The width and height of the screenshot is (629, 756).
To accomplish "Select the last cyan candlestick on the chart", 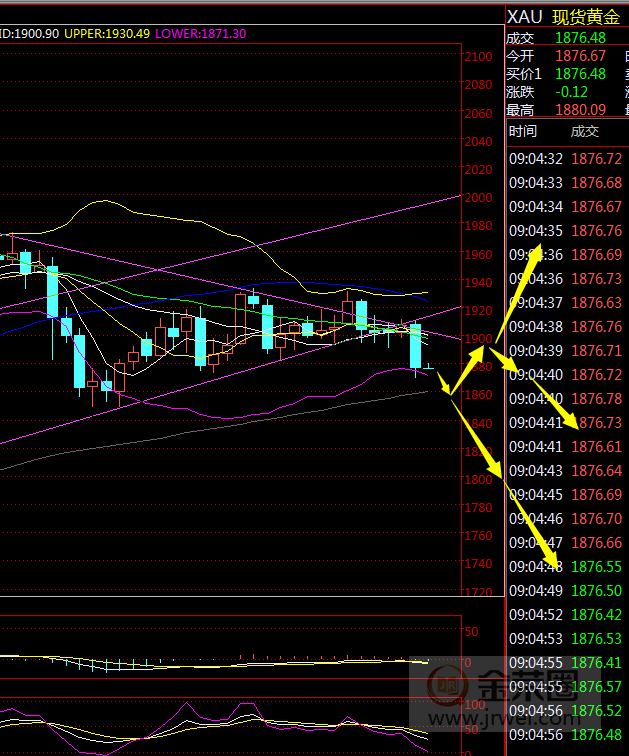I will click(x=415, y=346).
